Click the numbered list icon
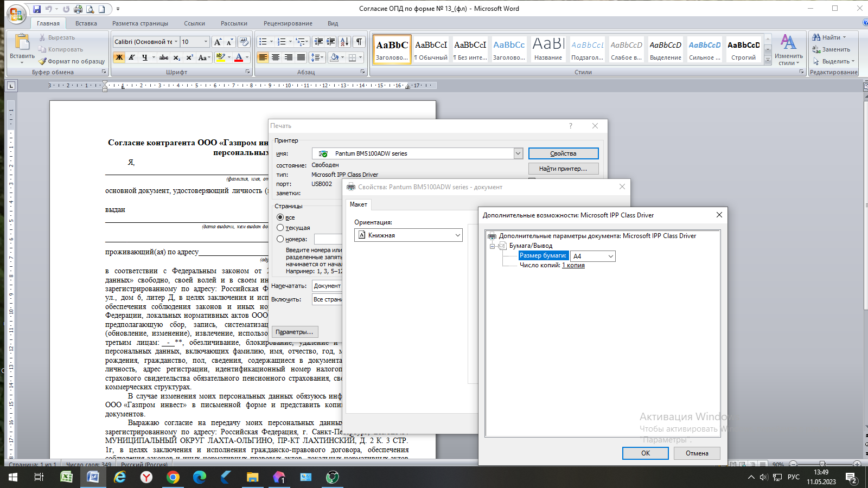The height and width of the screenshot is (488, 868). click(282, 42)
